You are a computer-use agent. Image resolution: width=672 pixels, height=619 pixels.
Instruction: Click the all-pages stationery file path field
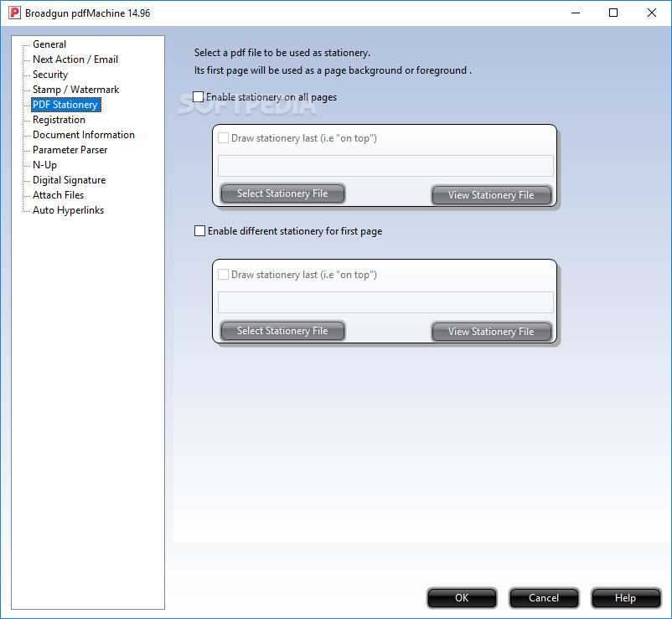[x=385, y=166]
